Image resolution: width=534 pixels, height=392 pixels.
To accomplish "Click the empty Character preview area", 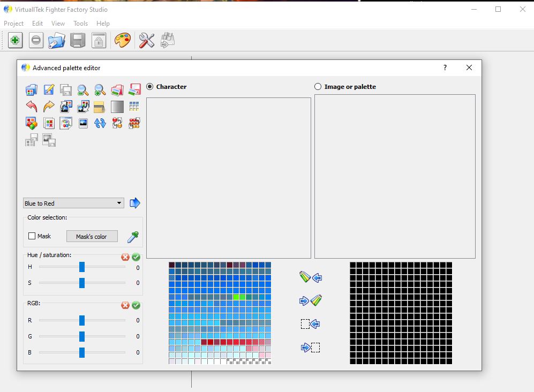I will tap(229, 178).
